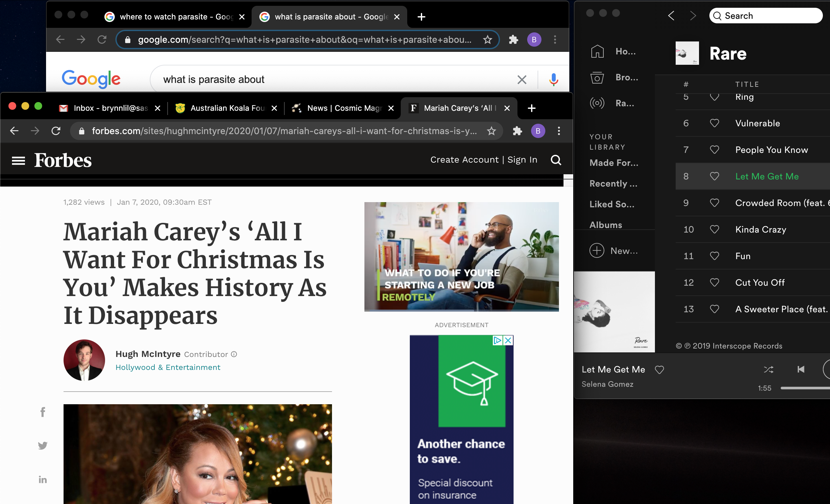Go back in the Forbes browser window
Image resolution: width=830 pixels, height=504 pixels.
[14, 131]
